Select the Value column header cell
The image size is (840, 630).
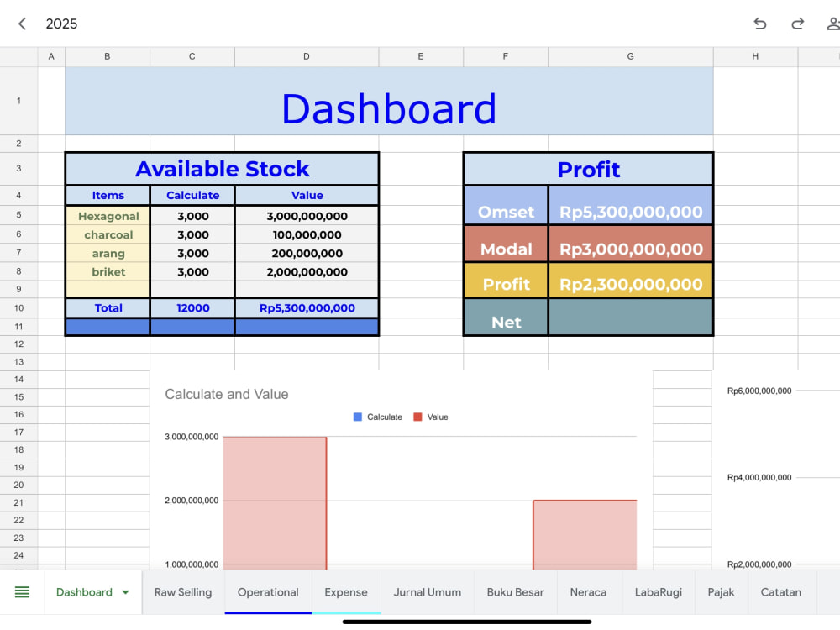(x=307, y=195)
